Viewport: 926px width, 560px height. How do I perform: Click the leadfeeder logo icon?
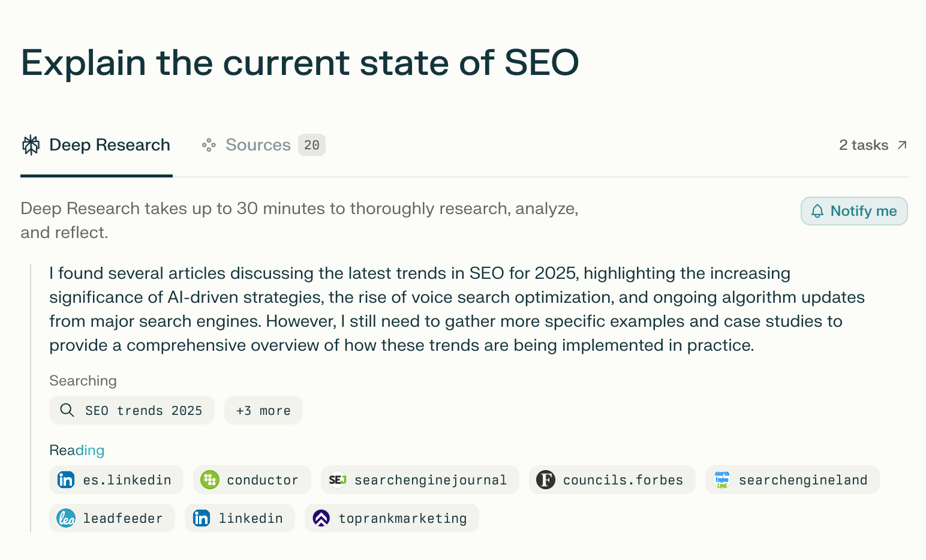pyautogui.click(x=66, y=518)
